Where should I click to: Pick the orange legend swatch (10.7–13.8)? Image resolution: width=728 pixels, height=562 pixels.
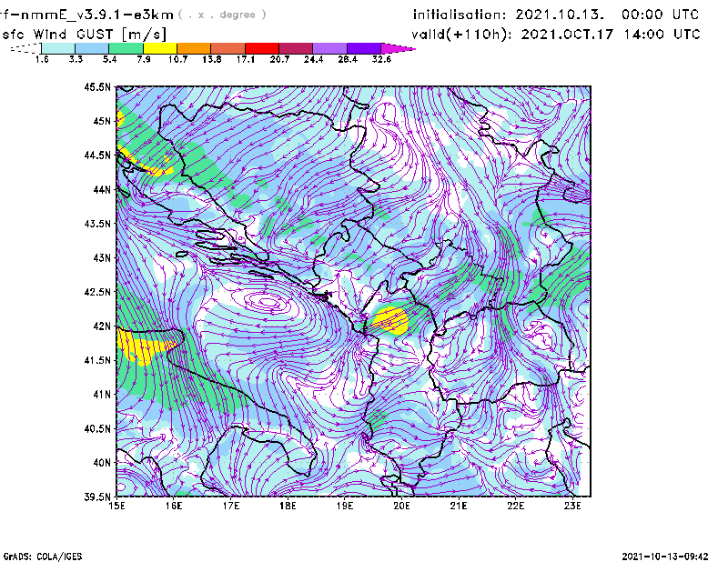coord(194,48)
